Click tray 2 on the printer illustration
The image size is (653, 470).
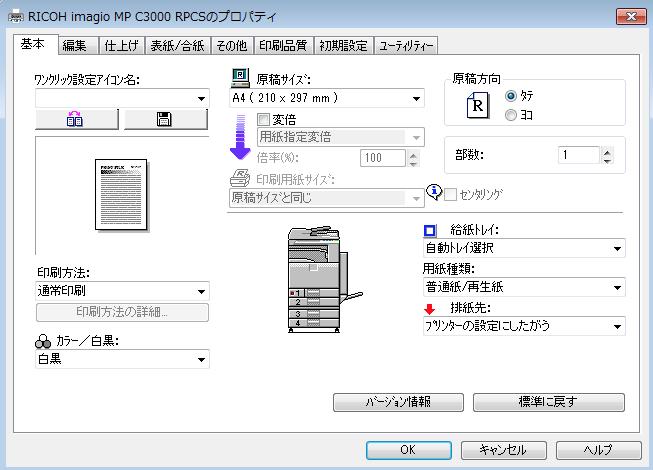[314, 303]
